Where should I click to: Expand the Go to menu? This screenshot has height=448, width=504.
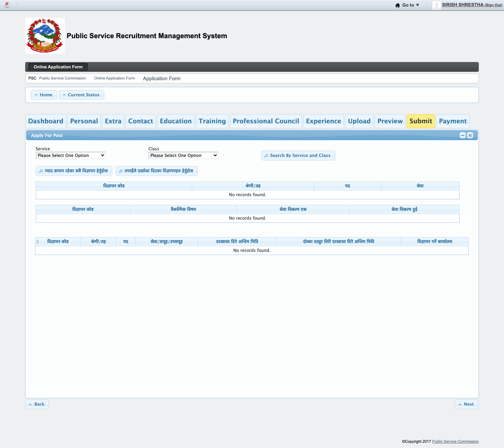point(410,5)
